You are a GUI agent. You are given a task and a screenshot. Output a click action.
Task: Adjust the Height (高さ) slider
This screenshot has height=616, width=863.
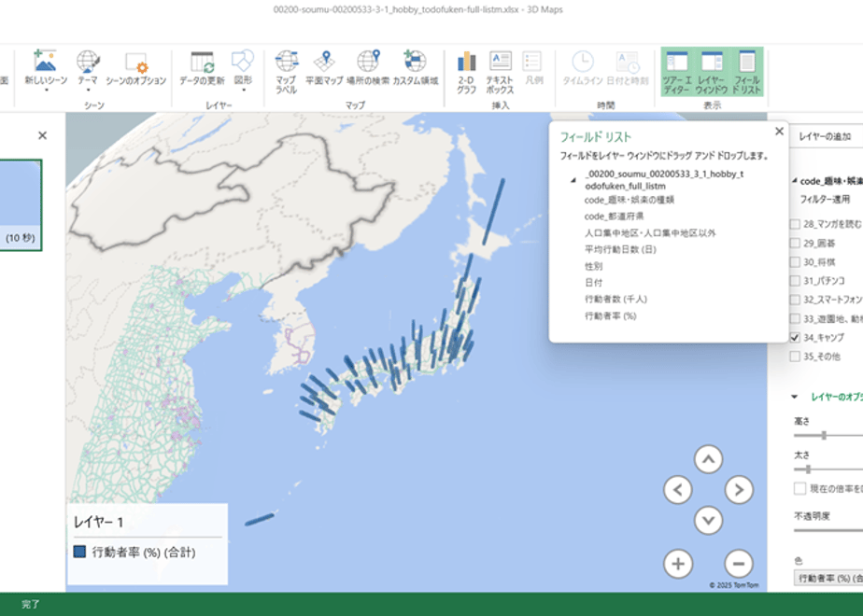(824, 436)
